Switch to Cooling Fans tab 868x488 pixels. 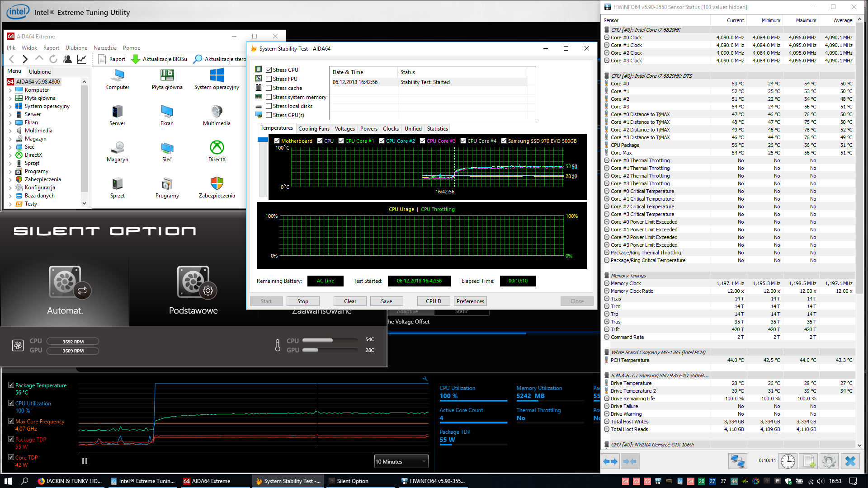point(314,129)
